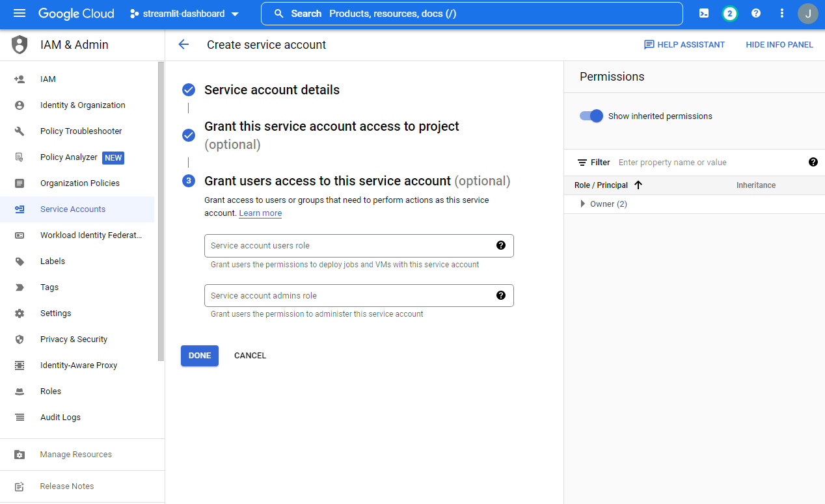The height and width of the screenshot is (504, 825).
Task: Click the IAM & Admin shield icon
Action: point(20,45)
